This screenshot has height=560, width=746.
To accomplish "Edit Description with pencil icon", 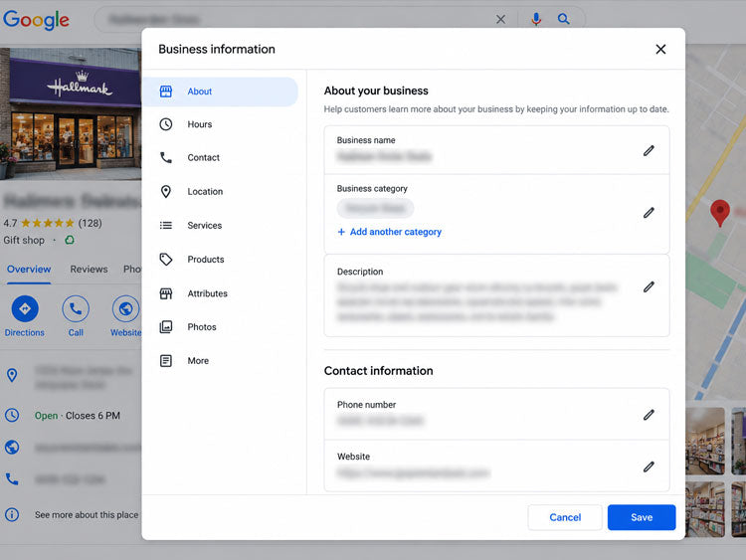I will [649, 286].
